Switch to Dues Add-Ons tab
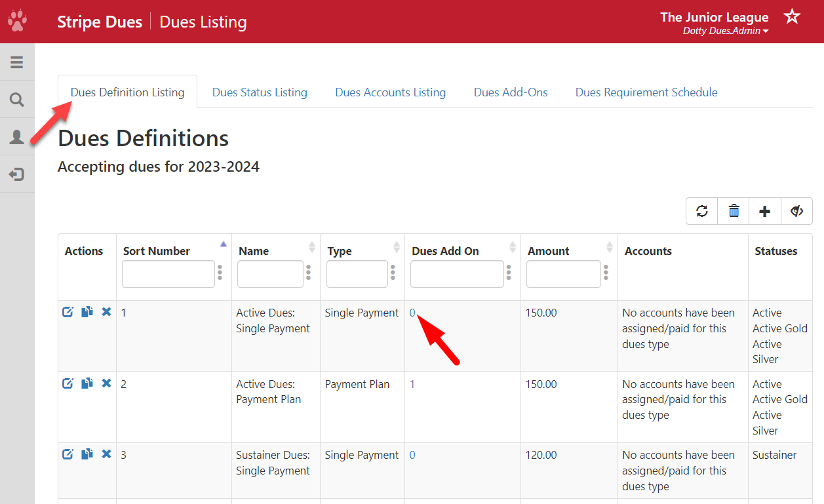Viewport: 824px width, 504px height. point(511,92)
